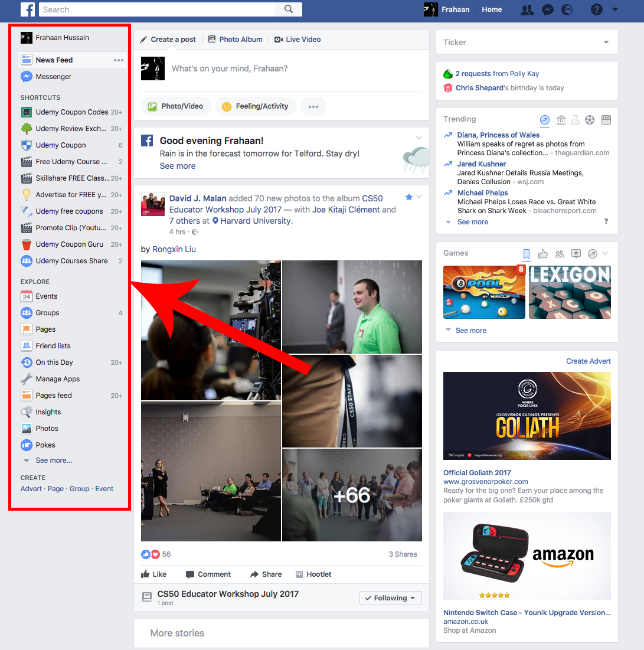The height and width of the screenshot is (650, 644).
Task: Click Share on the workshop post
Action: (266, 574)
